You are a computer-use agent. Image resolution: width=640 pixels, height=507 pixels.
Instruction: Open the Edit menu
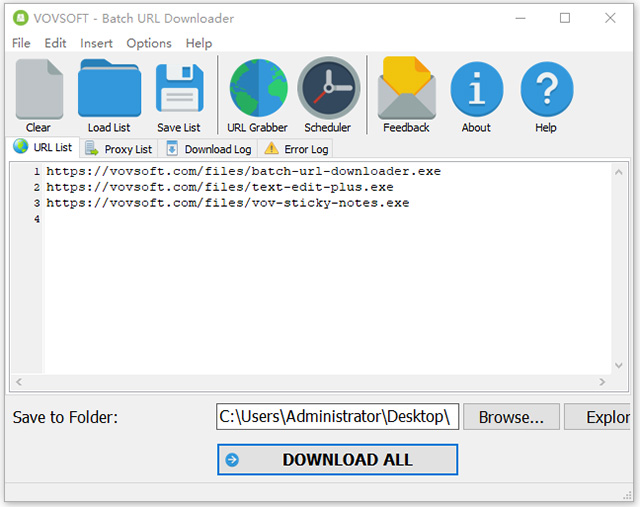[x=55, y=43]
